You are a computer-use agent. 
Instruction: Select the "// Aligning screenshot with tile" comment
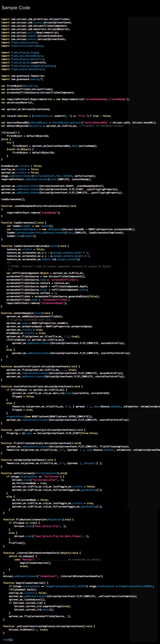(x=29, y=320)
